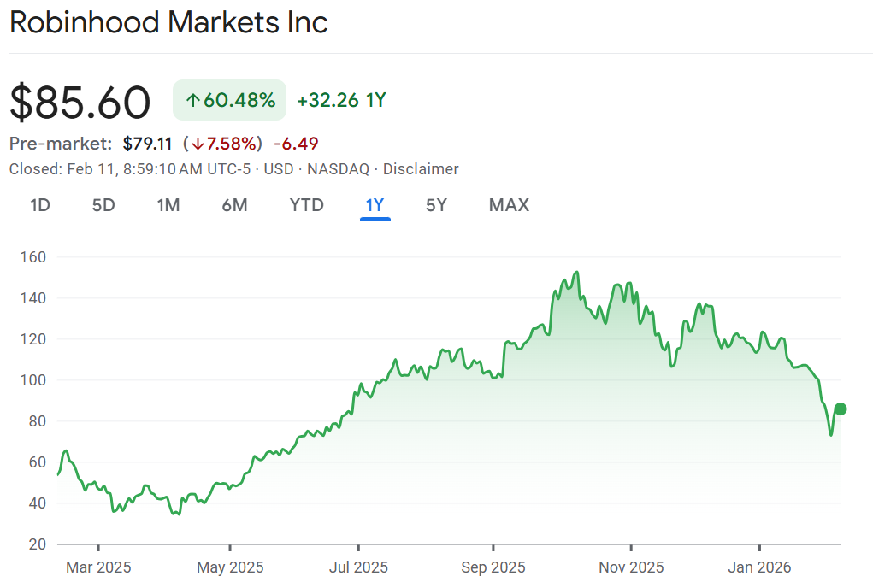Show MAX price history
The image size is (873, 588).
[509, 205]
